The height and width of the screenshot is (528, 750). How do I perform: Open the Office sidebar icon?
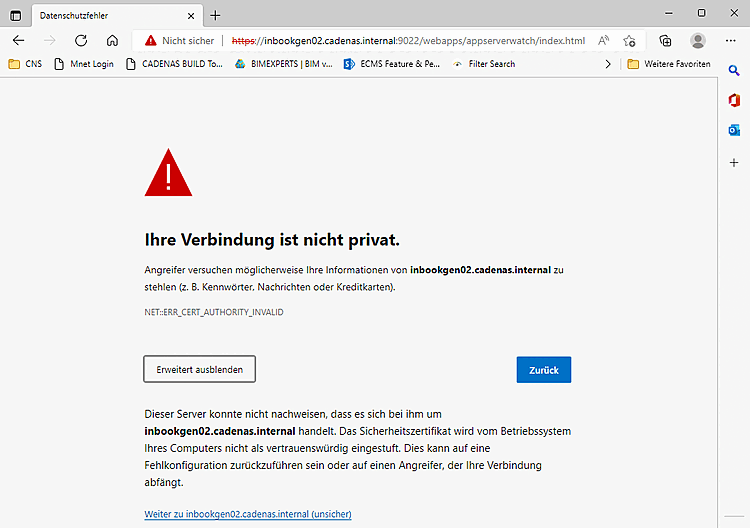[734, 100]
